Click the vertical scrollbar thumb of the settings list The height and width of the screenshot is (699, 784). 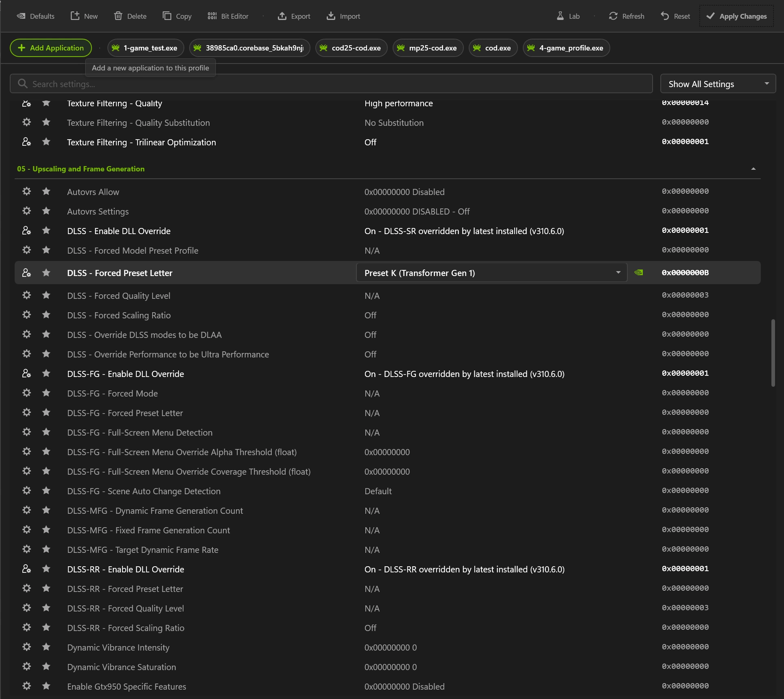coord(773,353)
